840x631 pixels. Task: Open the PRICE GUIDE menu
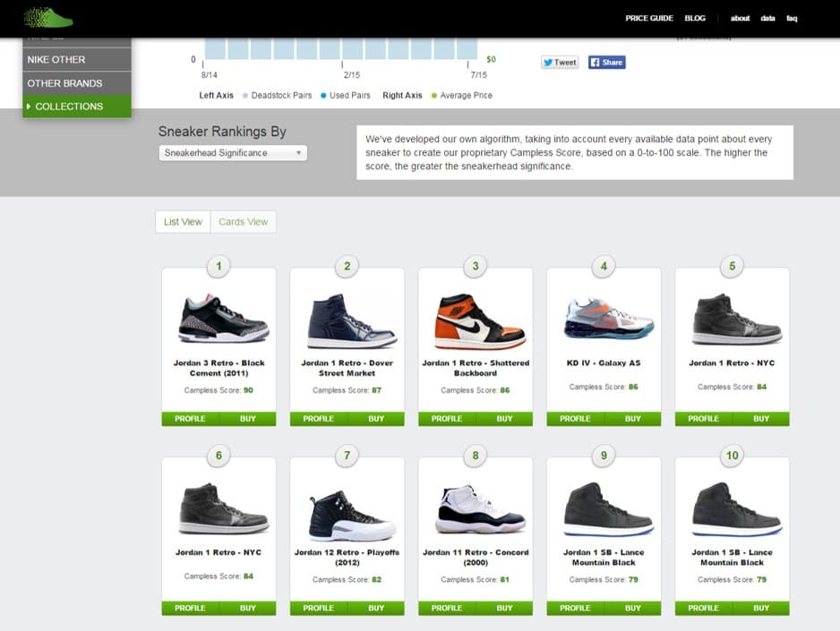tap(648, 18)
